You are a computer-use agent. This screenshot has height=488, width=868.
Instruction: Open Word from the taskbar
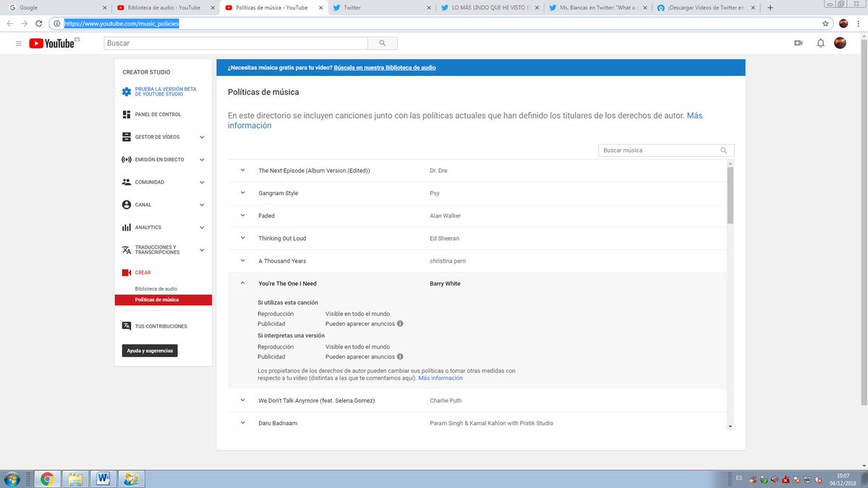[x=103, y=478]
